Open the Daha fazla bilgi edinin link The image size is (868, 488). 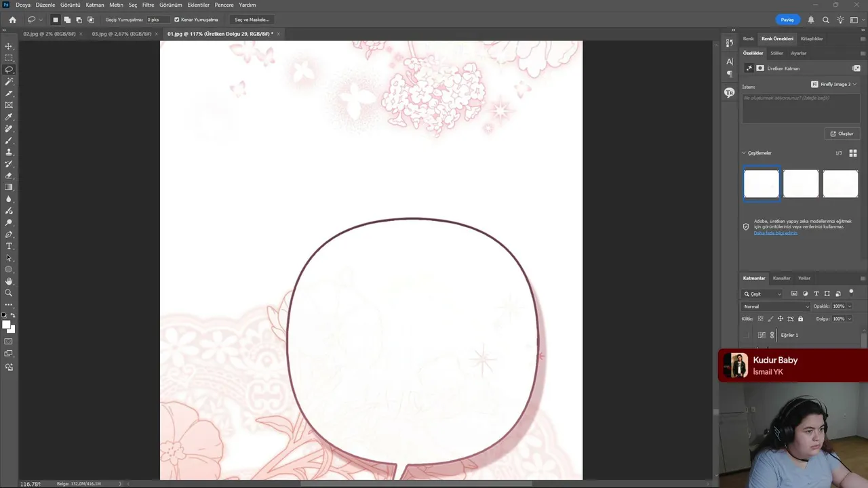coord(776,233)
